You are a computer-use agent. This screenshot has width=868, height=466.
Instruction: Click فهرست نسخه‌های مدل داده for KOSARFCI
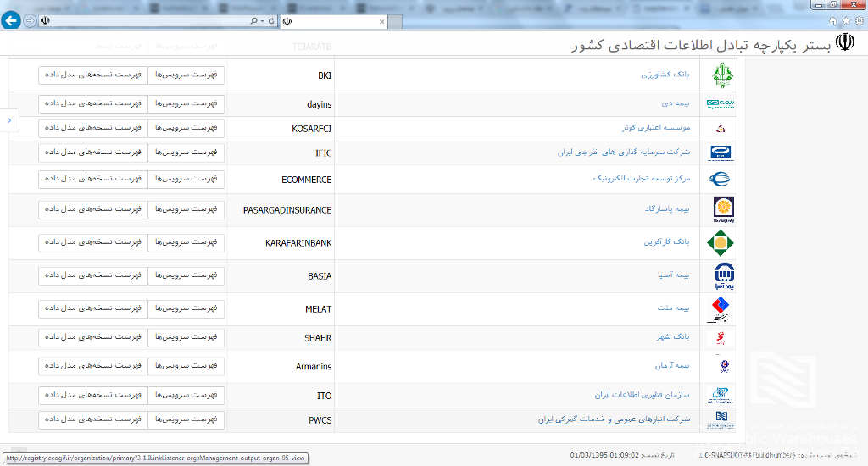click(93, 128)
